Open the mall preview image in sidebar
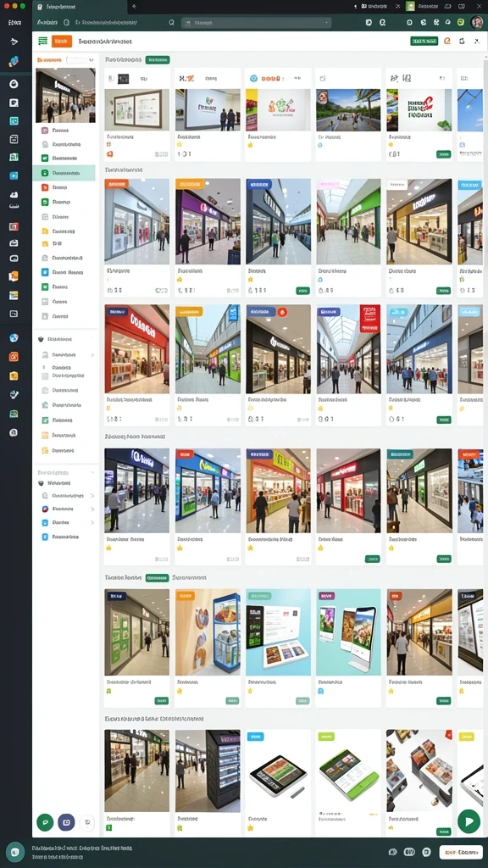 click(x=65, y=95)
